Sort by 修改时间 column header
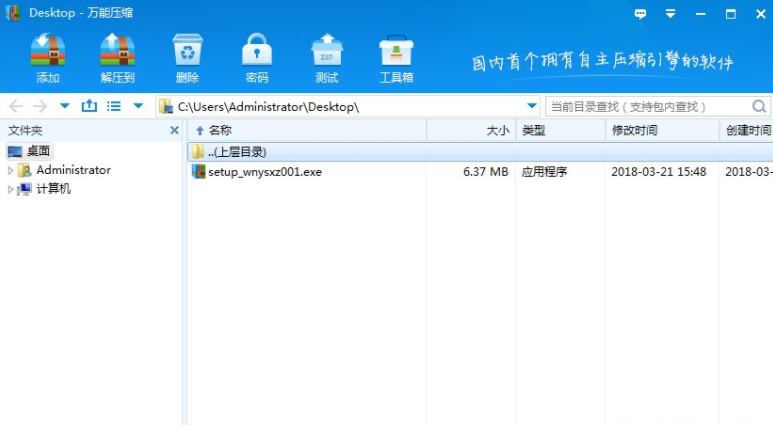The height and width of the screenshot is (425, 773). coord(663,130)
